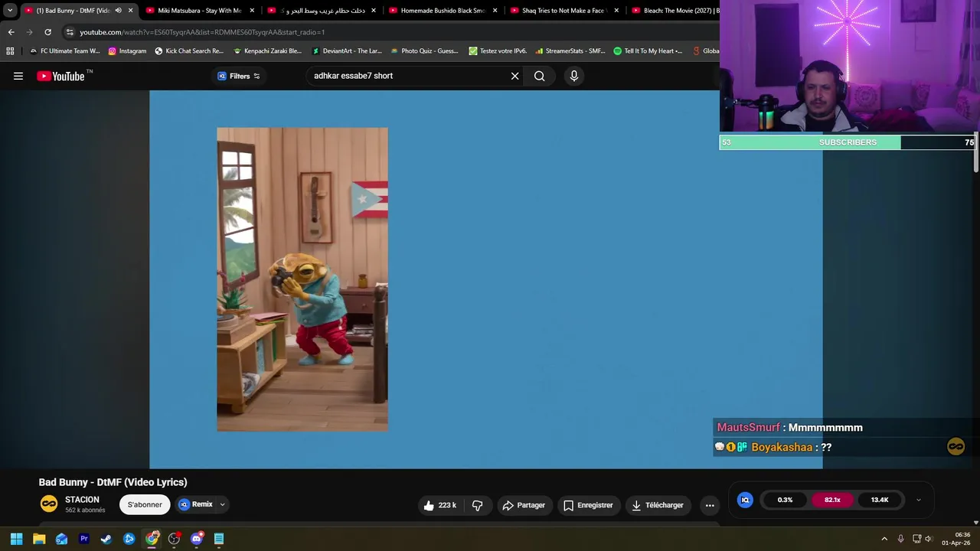Open the Kick Chat Search bookmark

(189, 51)
